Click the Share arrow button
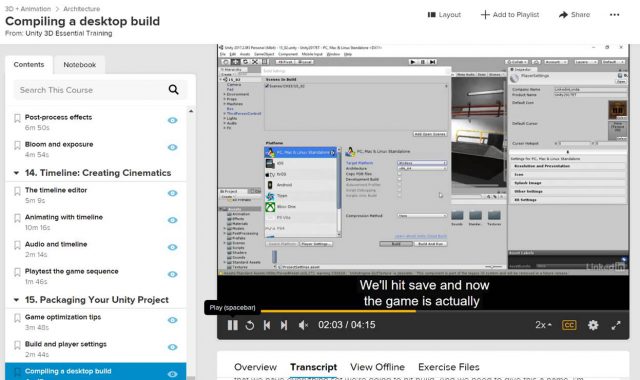640x380 pixels. [574, 15]
